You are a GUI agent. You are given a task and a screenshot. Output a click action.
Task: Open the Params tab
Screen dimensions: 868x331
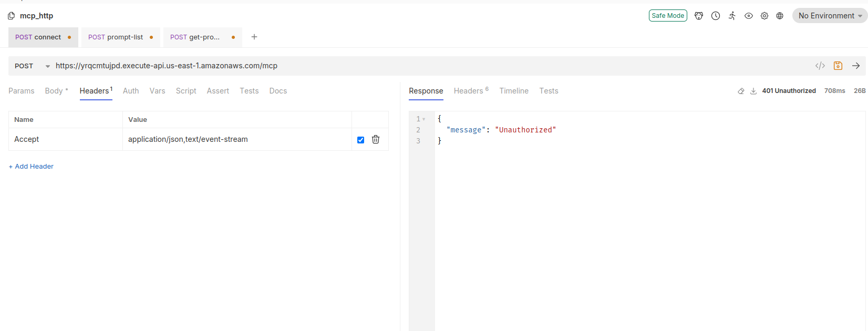click(x=22, y=91)
